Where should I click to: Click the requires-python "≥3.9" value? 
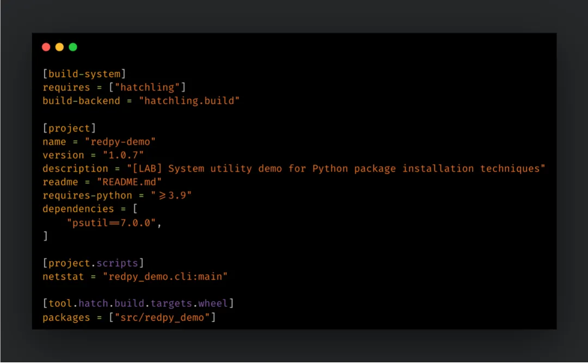coord(171,195)
